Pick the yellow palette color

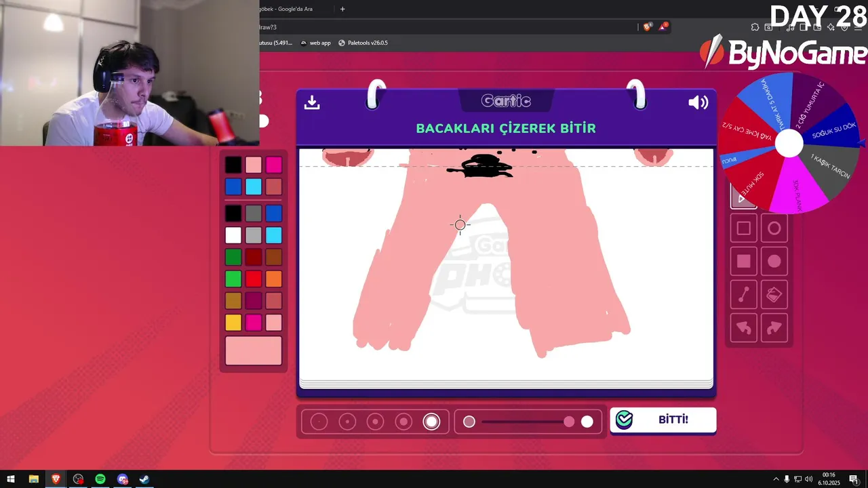click(233, 322)
